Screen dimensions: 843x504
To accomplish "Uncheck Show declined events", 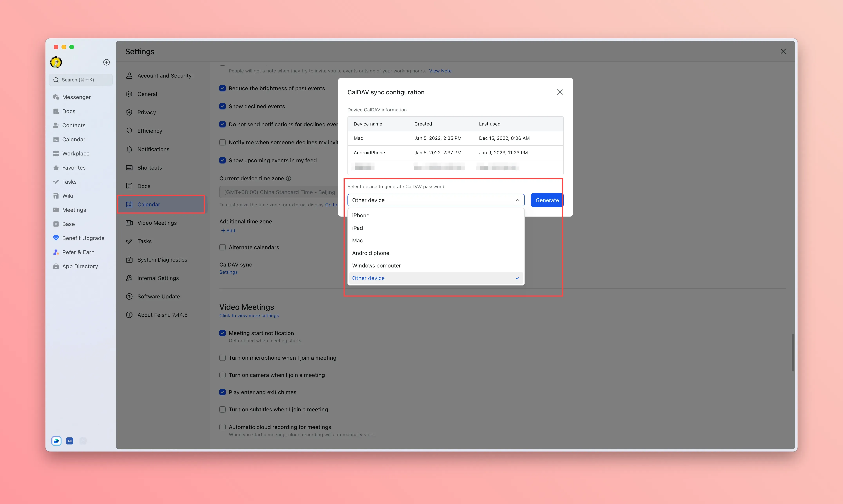I will (223, 106).
